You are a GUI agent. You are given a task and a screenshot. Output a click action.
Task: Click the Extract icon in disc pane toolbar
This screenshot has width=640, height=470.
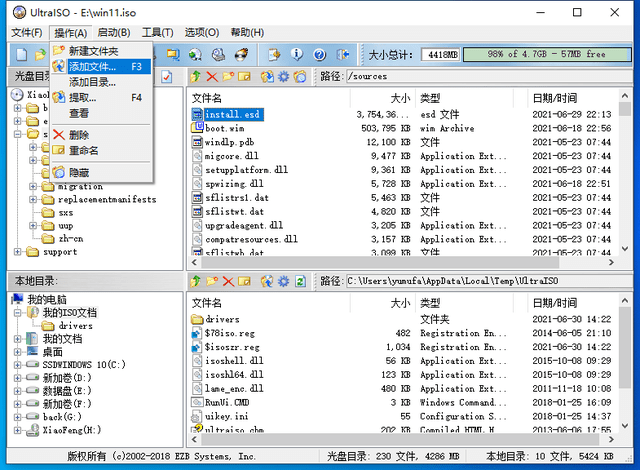pos(267,76)
